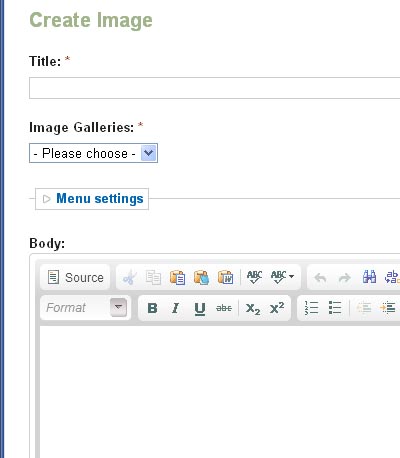Open the Format dropdown
This screenshot has width=400, height=458.
pos(85,307)
